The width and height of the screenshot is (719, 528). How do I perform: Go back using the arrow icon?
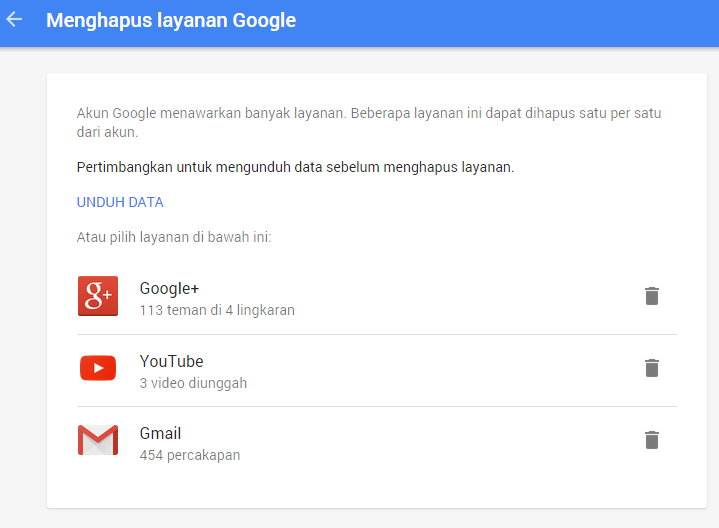point(14,19)
